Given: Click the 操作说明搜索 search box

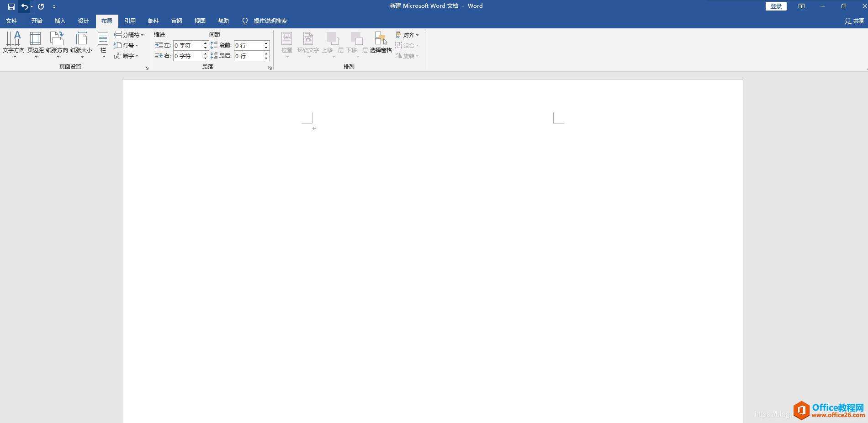Looking at the screenshot, I should click(x=270, y=21).
